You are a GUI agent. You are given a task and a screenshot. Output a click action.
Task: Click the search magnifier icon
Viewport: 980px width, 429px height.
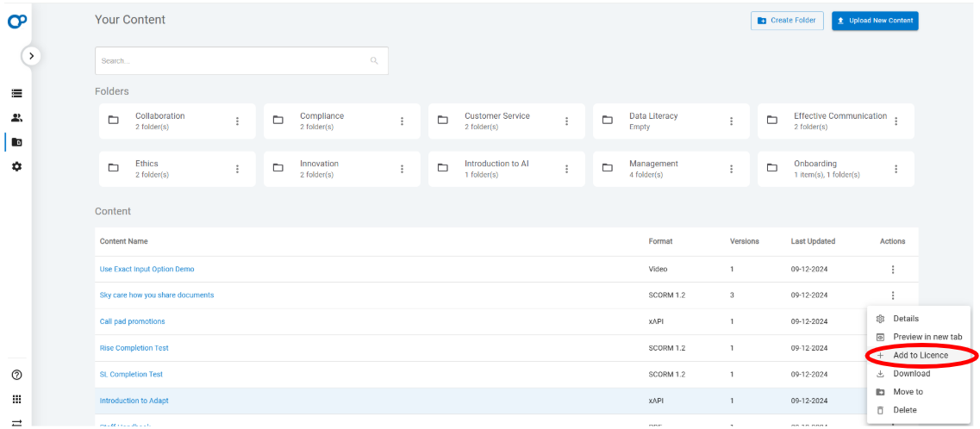point(374,61)
